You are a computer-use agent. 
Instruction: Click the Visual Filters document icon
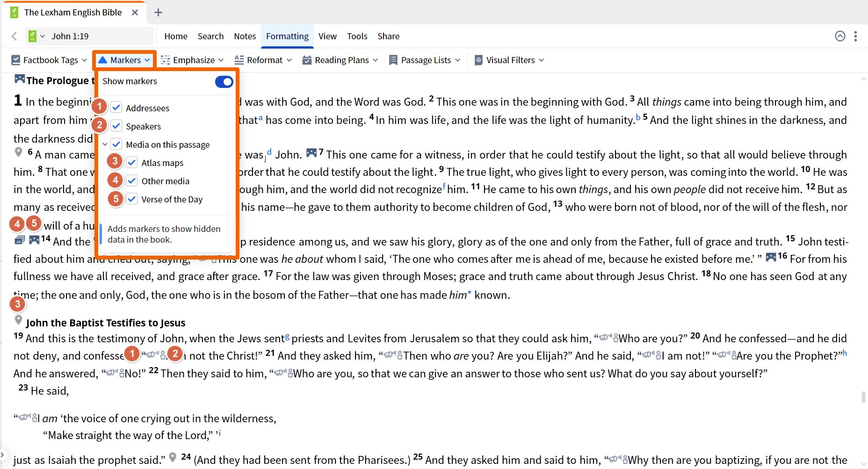click(478, 60)
